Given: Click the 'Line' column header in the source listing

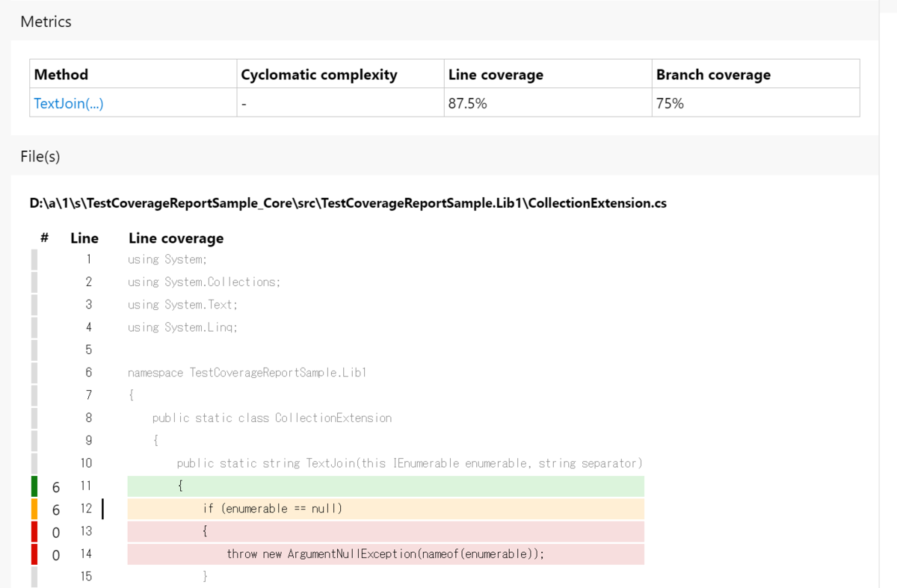Looking at the screenshot, I should (x=84, y=238).
